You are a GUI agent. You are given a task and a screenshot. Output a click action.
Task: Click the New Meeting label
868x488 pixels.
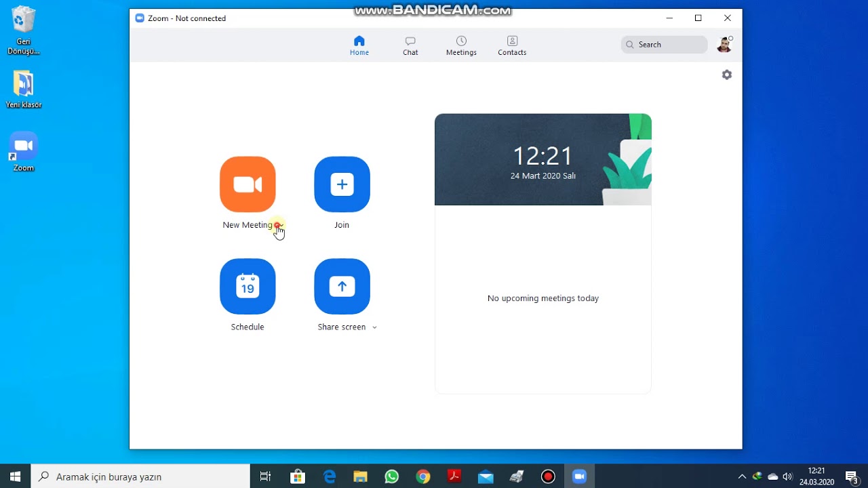tap(248, 225)
